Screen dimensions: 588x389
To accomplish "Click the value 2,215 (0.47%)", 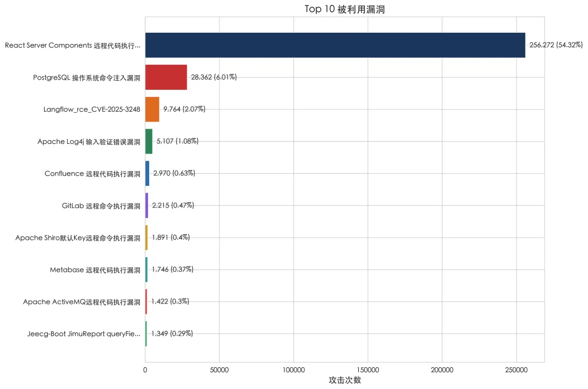I will coord(173,205).
